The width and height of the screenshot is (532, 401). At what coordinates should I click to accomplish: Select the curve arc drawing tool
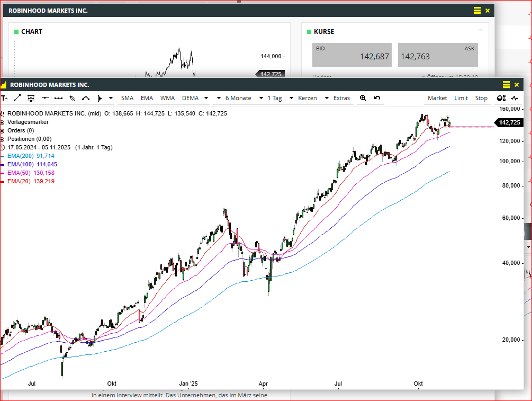coord(86,98)
